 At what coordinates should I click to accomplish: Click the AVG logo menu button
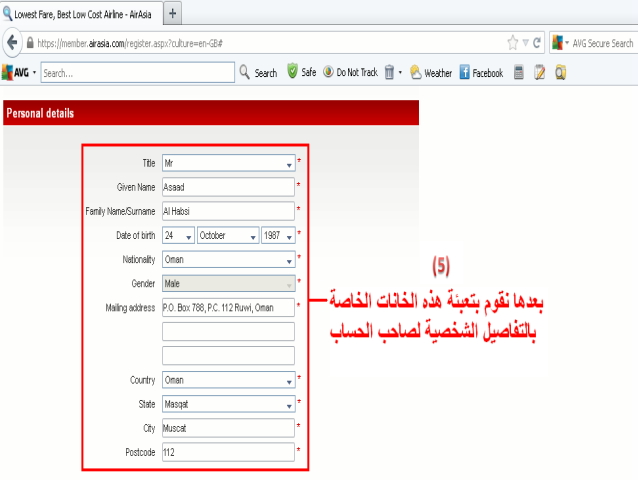click(19, 73)
